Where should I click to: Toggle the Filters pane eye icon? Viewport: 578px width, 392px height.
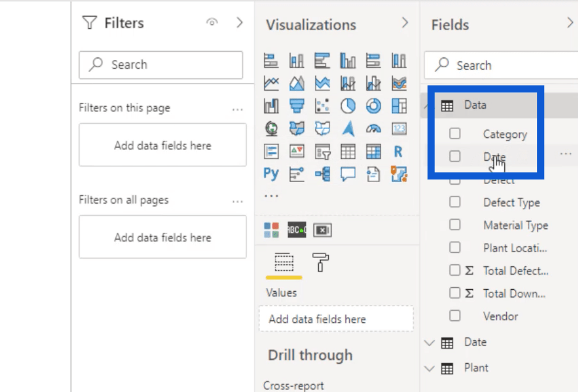click(212, 22)
